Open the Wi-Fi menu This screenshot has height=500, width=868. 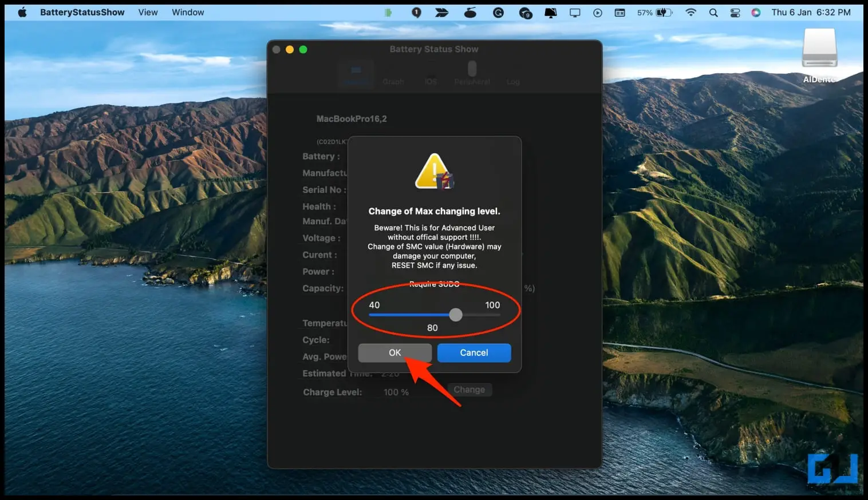(691, 13)
